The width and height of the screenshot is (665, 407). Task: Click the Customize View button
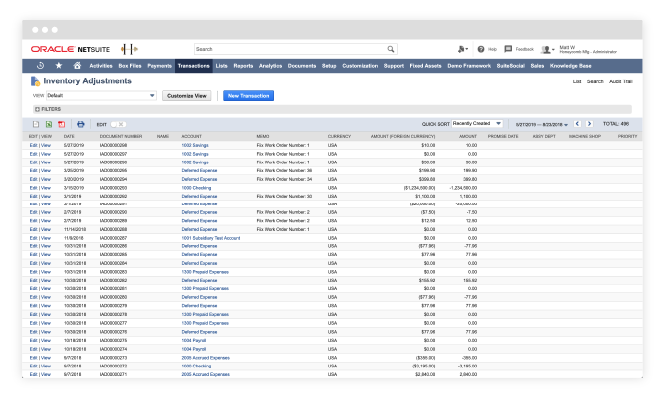pos(187,96)
